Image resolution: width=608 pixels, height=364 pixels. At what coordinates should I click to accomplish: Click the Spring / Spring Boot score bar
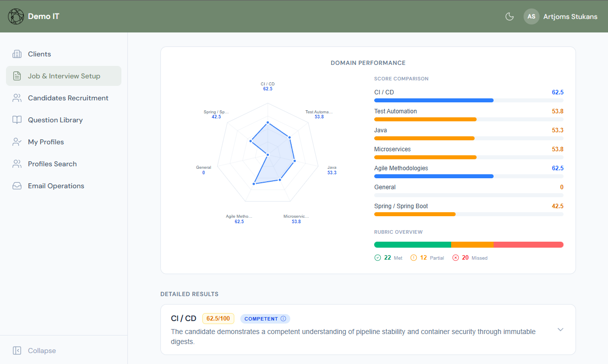[469, 214]
